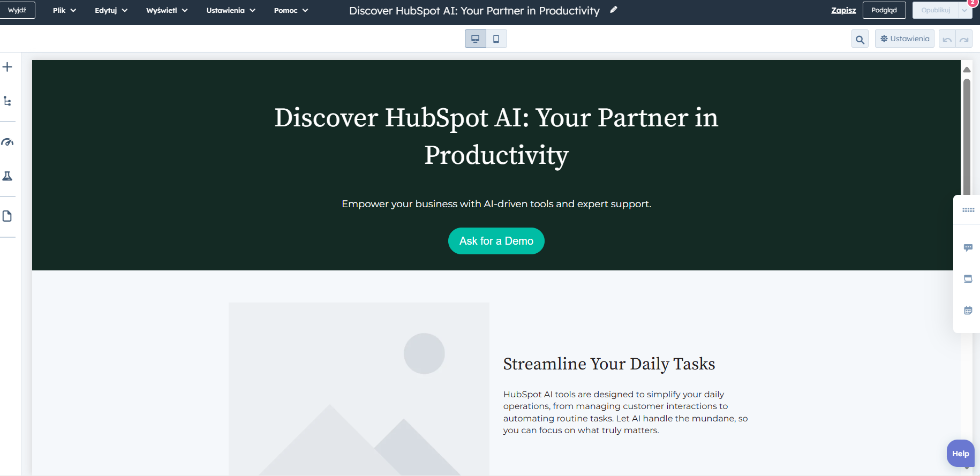The image size is (980, 476).
Task: Open the calendar icon in right panel
Action: (x=968, y=311)
